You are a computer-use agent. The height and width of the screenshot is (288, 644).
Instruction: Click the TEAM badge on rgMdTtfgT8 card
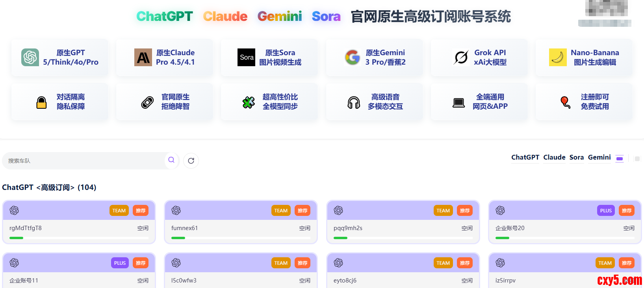[119, 210]
